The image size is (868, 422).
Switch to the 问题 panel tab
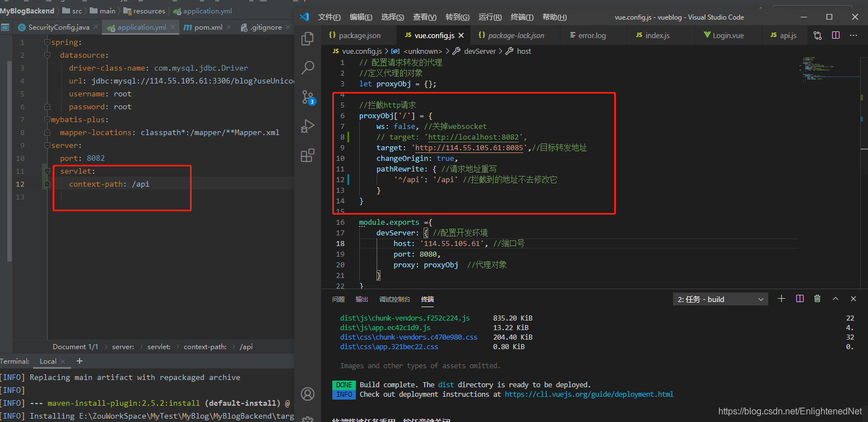point(338,299)
